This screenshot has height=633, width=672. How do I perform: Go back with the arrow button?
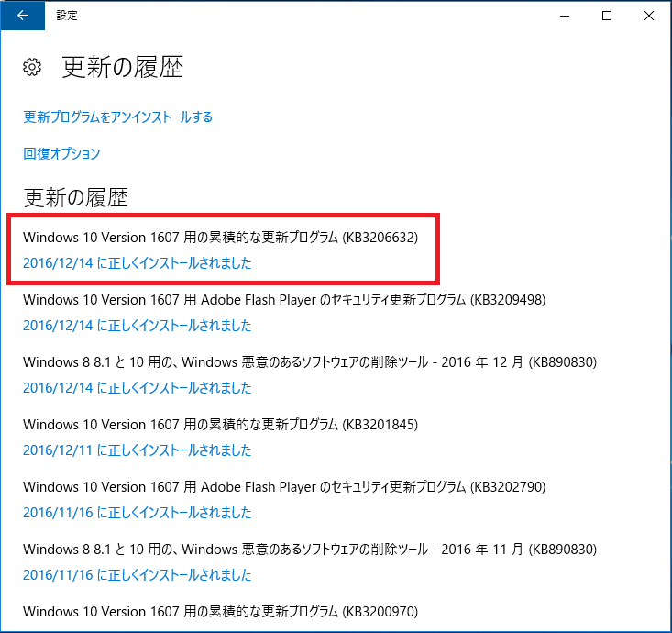[x=23, y=16]
